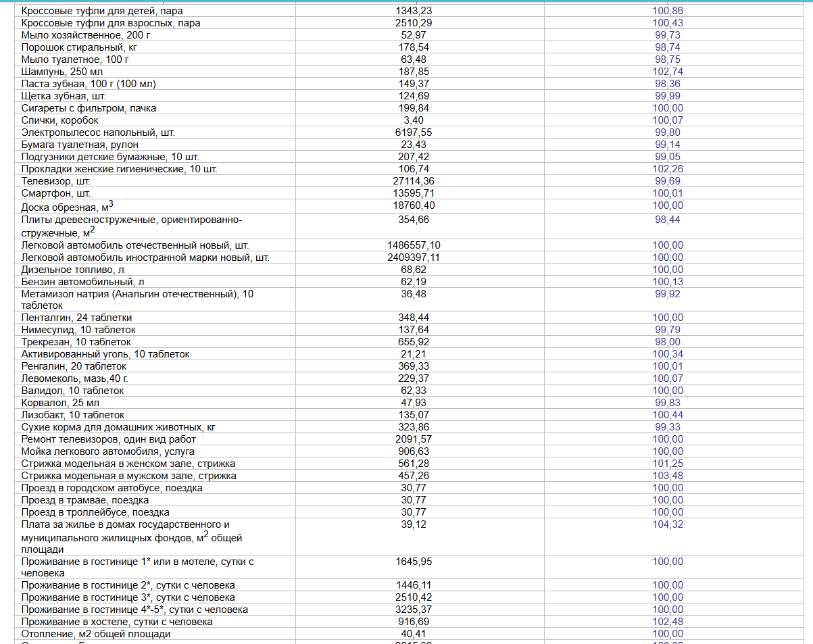The image size is (813, 644).
Task: Select the index value 98,00
Action: coord(668,342)
